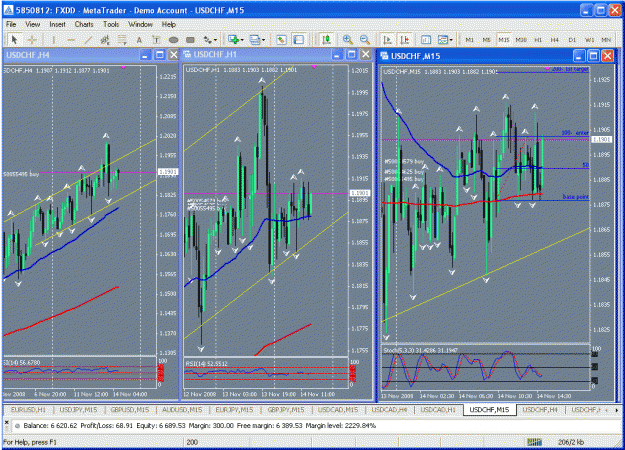Screen dimensions: 625x450
Task: Toggle Chart Shift
Action: (405, 39)
